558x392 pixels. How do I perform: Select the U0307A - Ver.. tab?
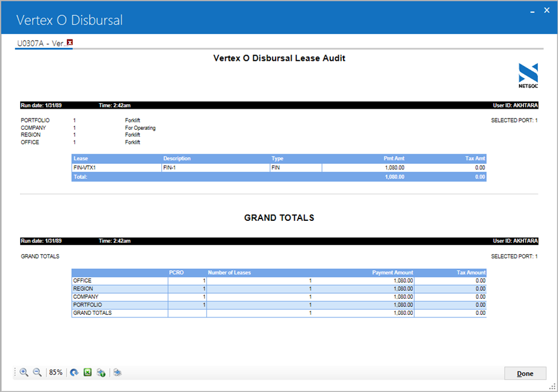(41, 44)
